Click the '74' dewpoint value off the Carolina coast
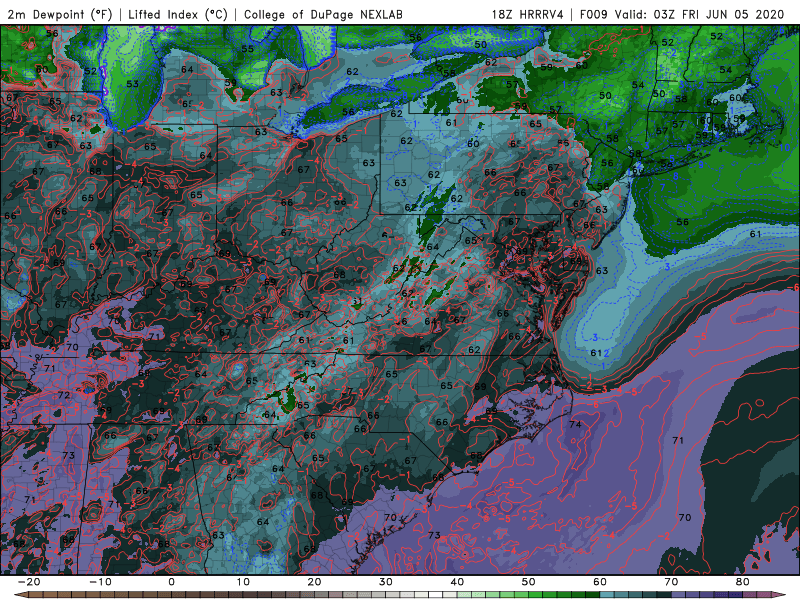Screen dimensions: 800x600 pos(575,424)
